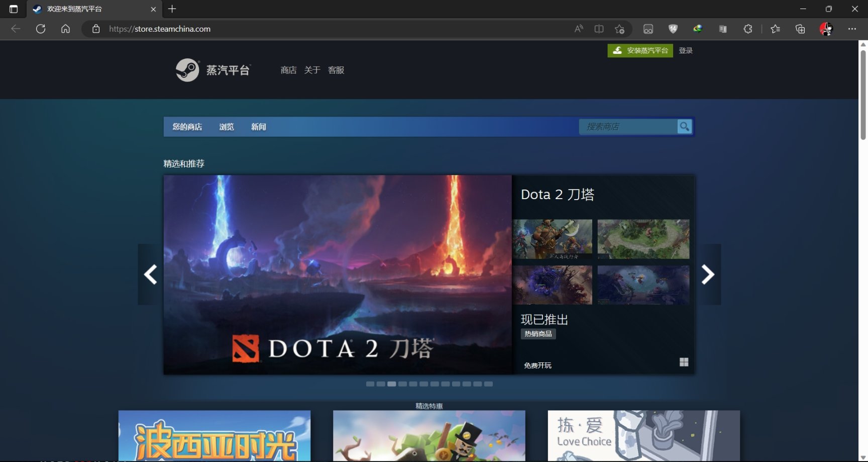868x462 pixels.
Task: Open the shield extension with badge 14
Action: click(x=673, y=29)
